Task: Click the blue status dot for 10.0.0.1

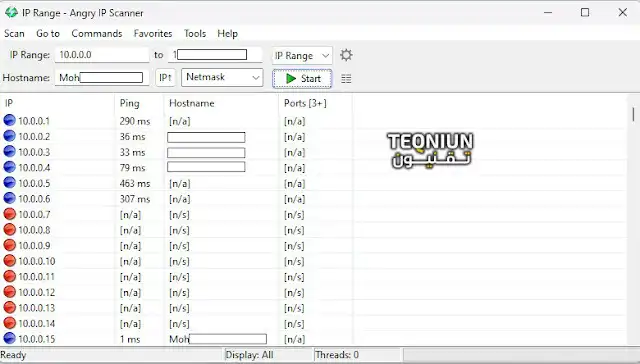Action: pyautogui.click(x=9, y=120)
